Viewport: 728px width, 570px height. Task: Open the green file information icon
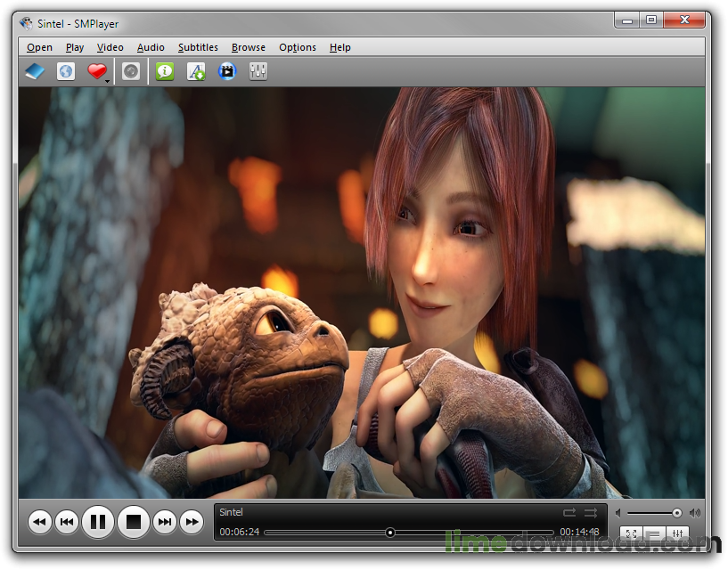pos(165,72)
